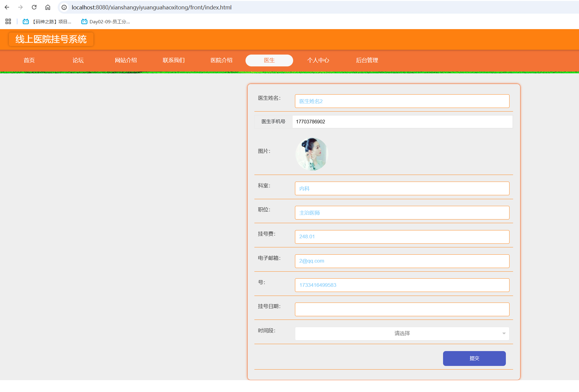This screenshot has height=392, width=579.
Task: Focus the 医生手机号 phone number field
Action: point(402,122)
